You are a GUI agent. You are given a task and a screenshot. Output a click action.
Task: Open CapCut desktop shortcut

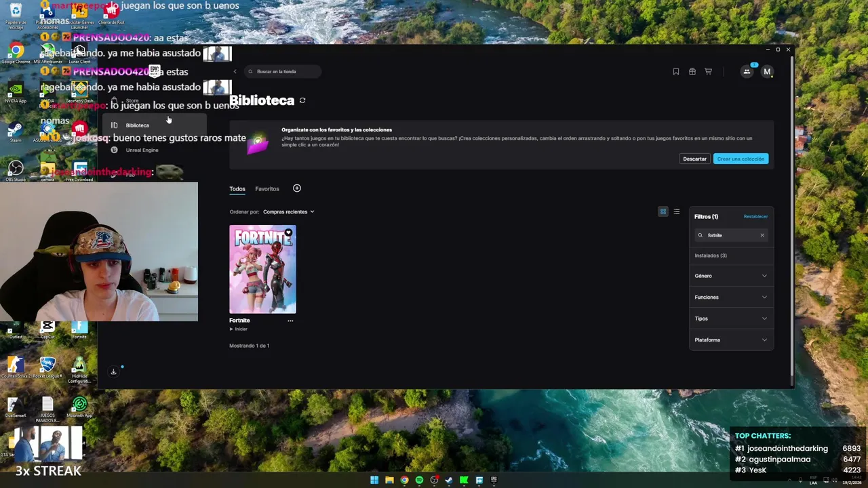[x=47, y=329]
